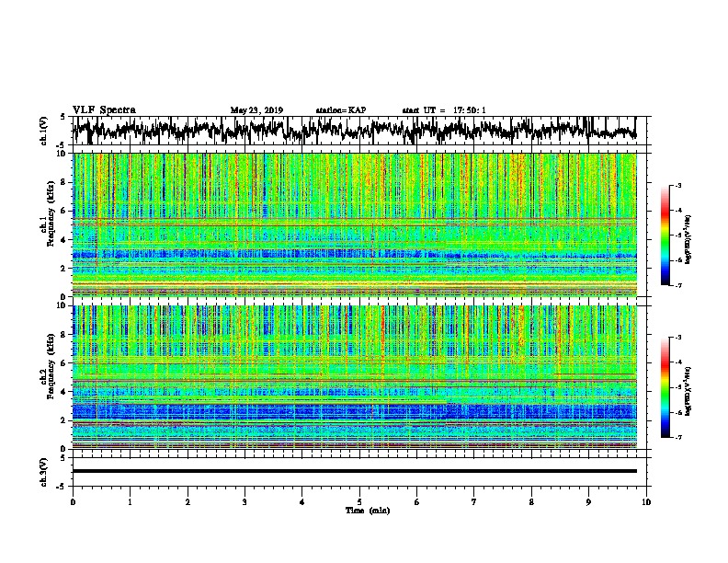Click the Time (min) axis title

368,511
